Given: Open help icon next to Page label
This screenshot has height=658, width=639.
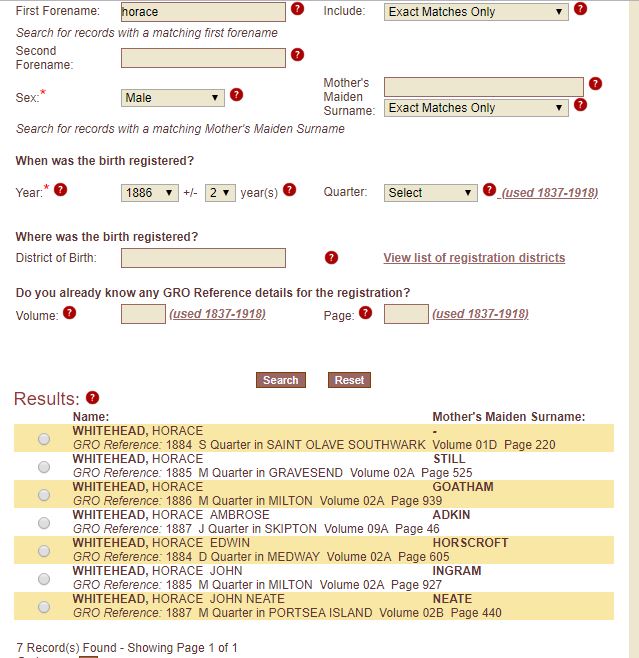Looking at the screenshot, I should pos(365,313).
